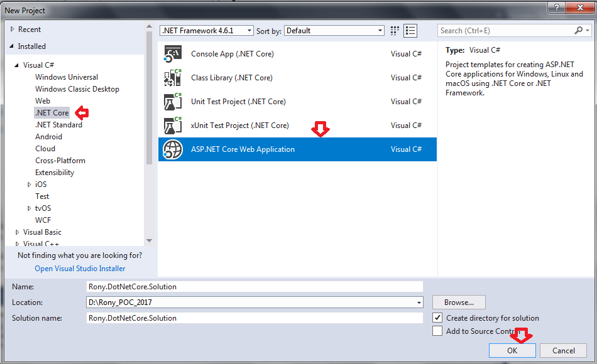Expand the Visual Basic tree node
The image size is (597, 364).
point(17,232)
